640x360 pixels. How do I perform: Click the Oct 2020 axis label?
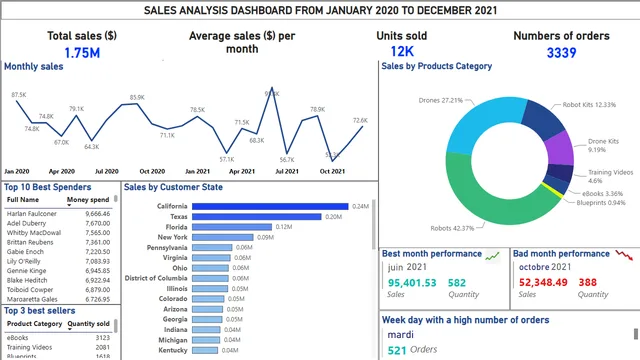point(152,171)
